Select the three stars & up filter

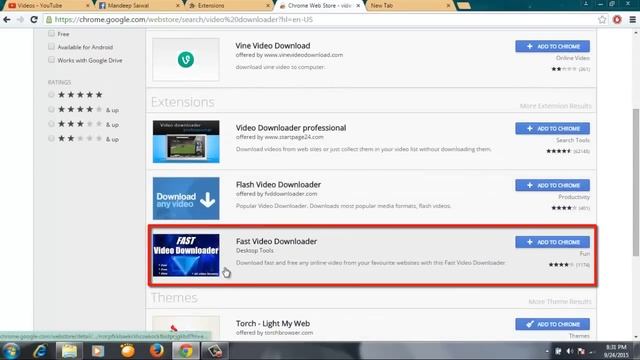coord(51,124)
